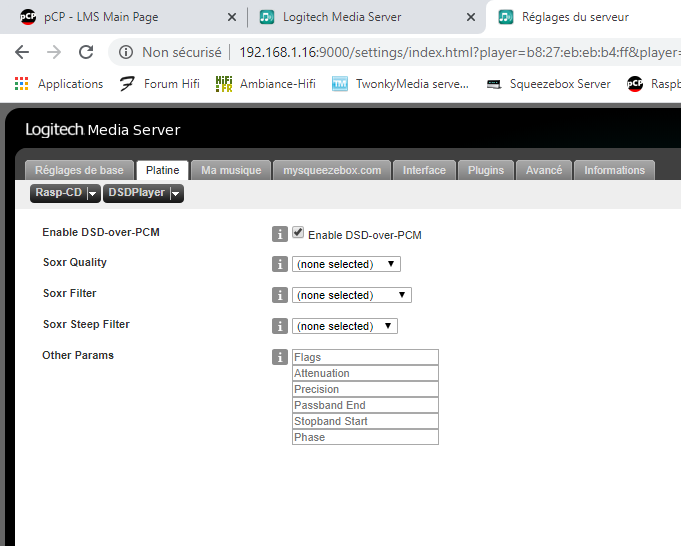Screen dimensions: 681x546
Task: Click info icon next to Other Params
Action: (280, 357)
